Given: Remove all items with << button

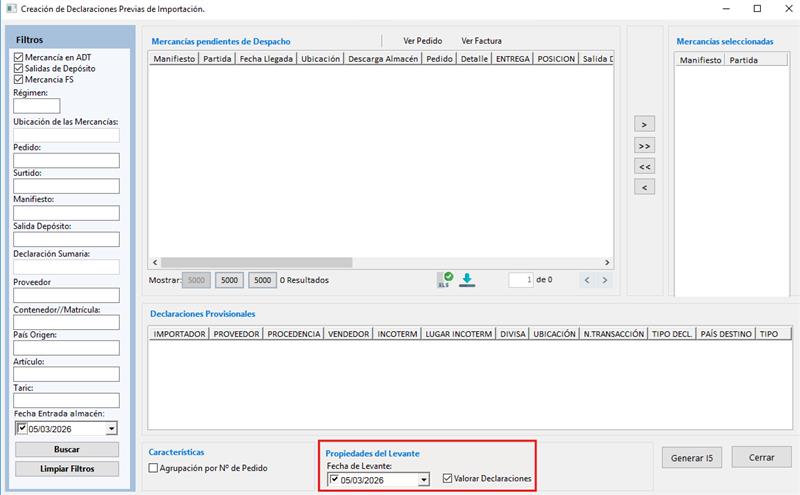Looking at the screenshot, I should [x=645, y=166].
